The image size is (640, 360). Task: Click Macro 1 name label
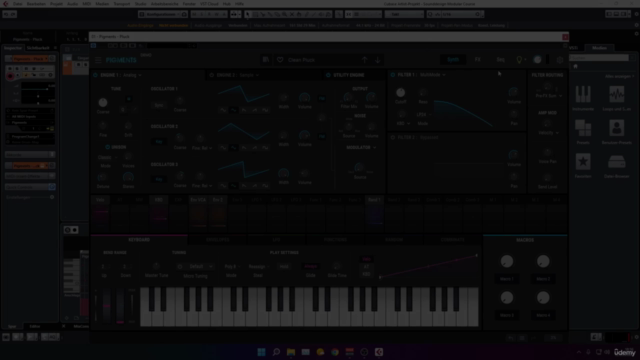[507, 279]
